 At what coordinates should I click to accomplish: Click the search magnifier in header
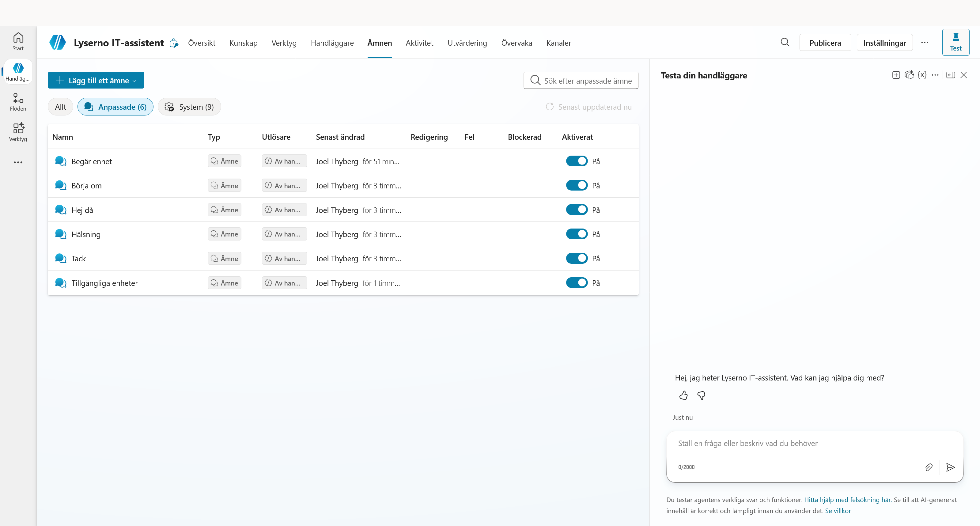[785, 42]
